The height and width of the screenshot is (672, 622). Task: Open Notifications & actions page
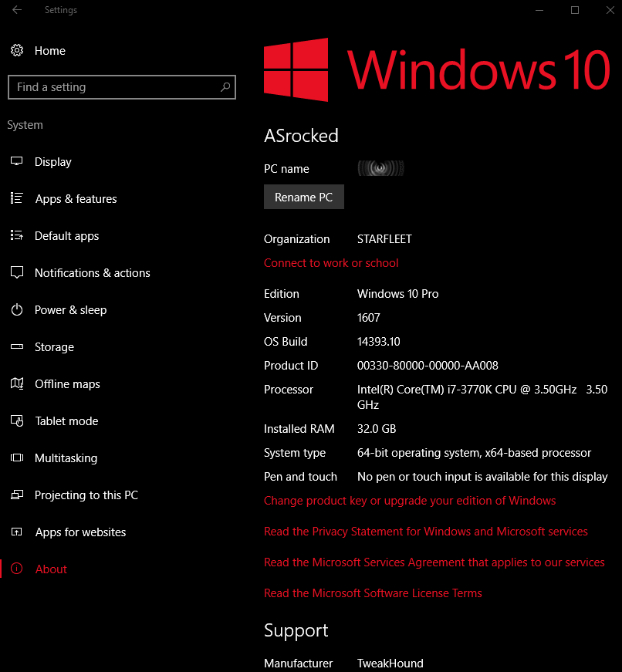tap(93, 273)
